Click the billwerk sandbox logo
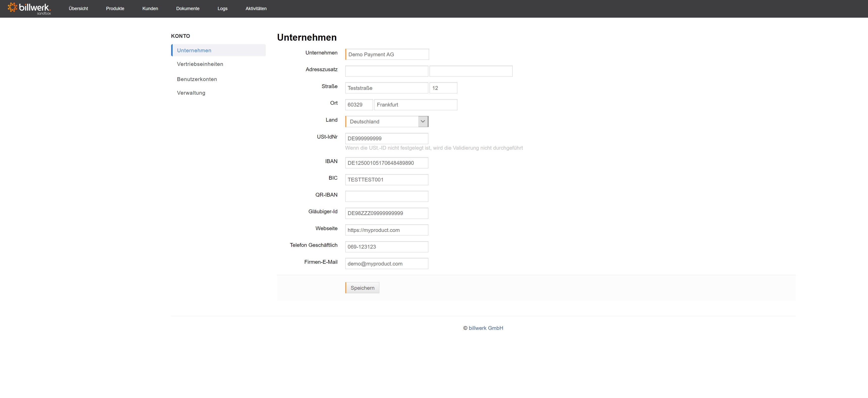868x398 pixels. click(x=29, y=8)
